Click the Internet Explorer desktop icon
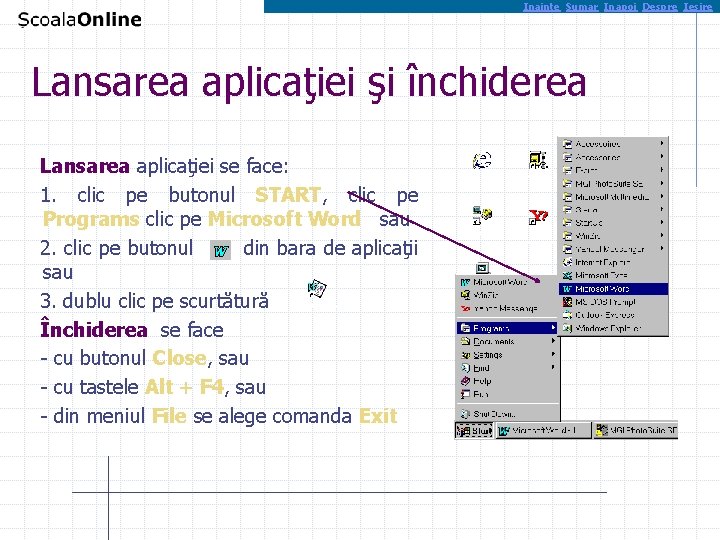The image size is (720, 540). click(482, 160)
